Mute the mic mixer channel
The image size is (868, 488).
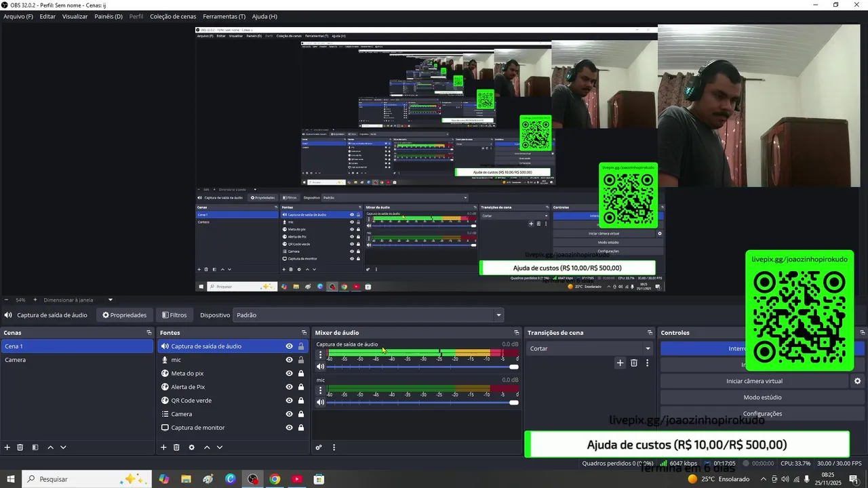click(321, 402)
